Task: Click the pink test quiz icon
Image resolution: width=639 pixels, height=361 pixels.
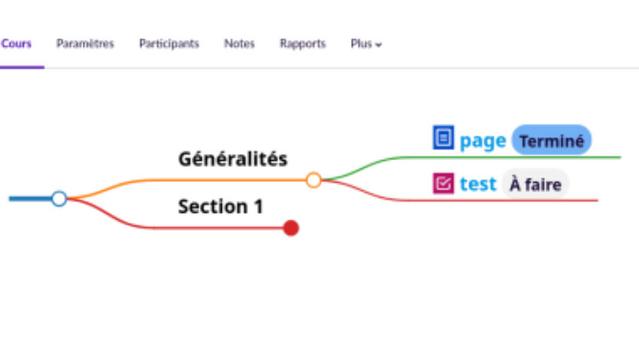Action: [x=443, y=183]
